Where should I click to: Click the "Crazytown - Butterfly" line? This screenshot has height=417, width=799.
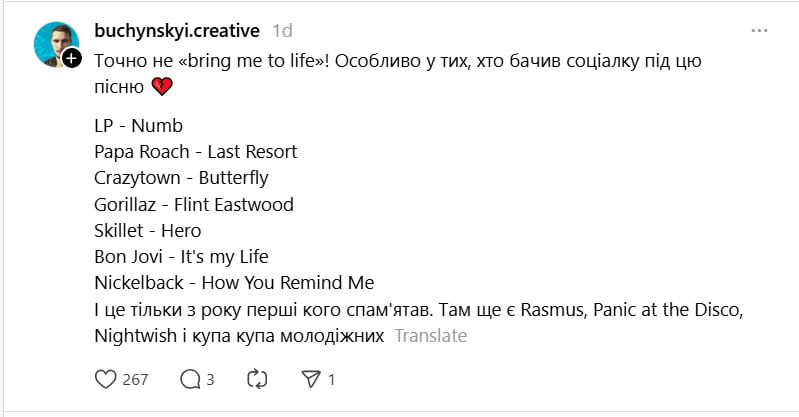pyautogui.click(x=180, y=178)
